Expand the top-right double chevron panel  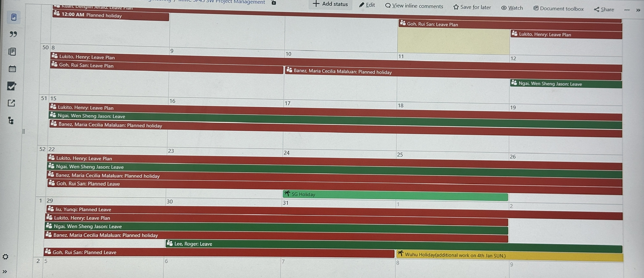click(x=638, y=10)
